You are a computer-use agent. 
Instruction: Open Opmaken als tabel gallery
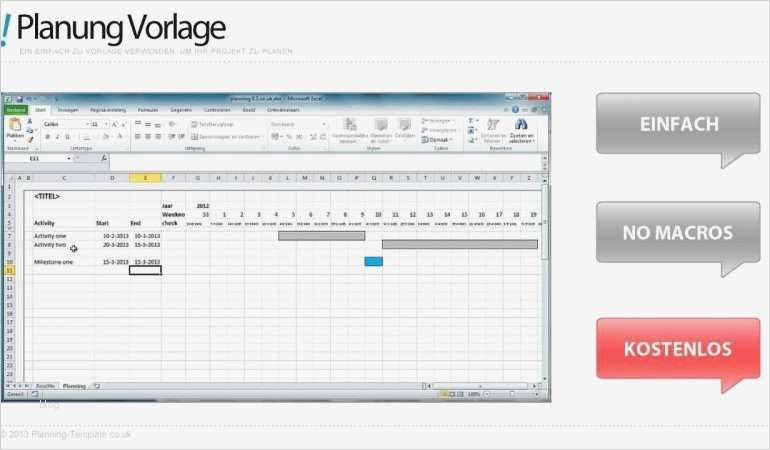tap(381, 130)
